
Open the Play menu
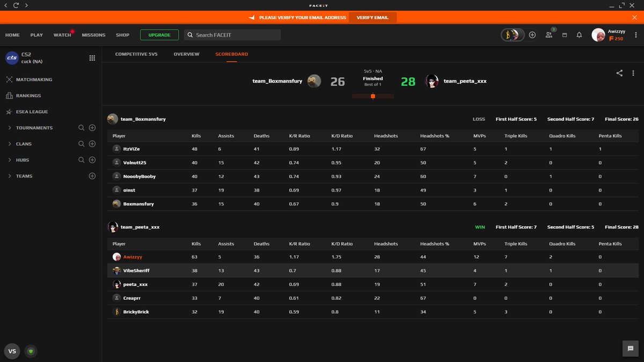(x=36, y=35)
